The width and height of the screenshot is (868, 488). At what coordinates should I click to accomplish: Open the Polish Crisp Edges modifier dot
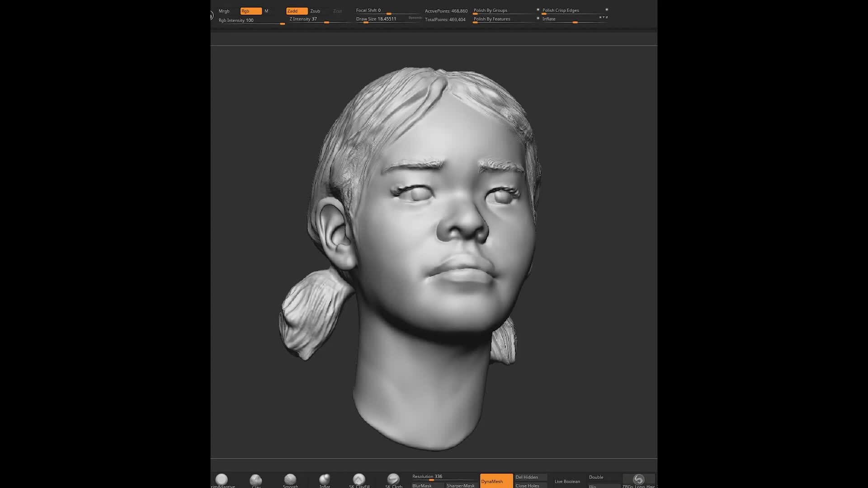click(607, 9)
